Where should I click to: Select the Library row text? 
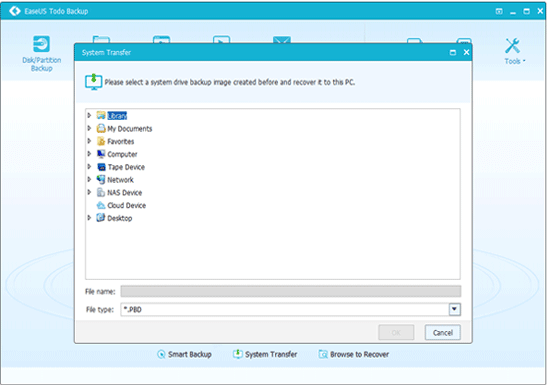pyautogui.click(x=117, y=116)
